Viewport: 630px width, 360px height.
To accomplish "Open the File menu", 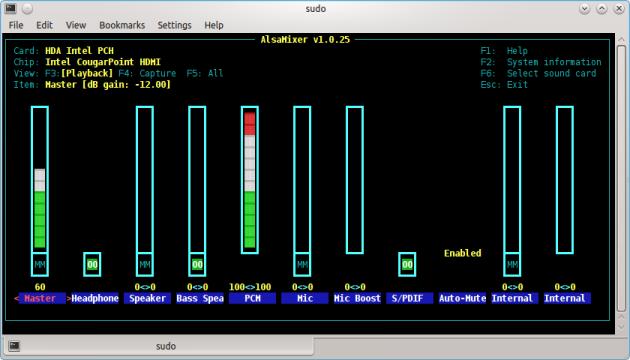I will (x=16, y=25).
